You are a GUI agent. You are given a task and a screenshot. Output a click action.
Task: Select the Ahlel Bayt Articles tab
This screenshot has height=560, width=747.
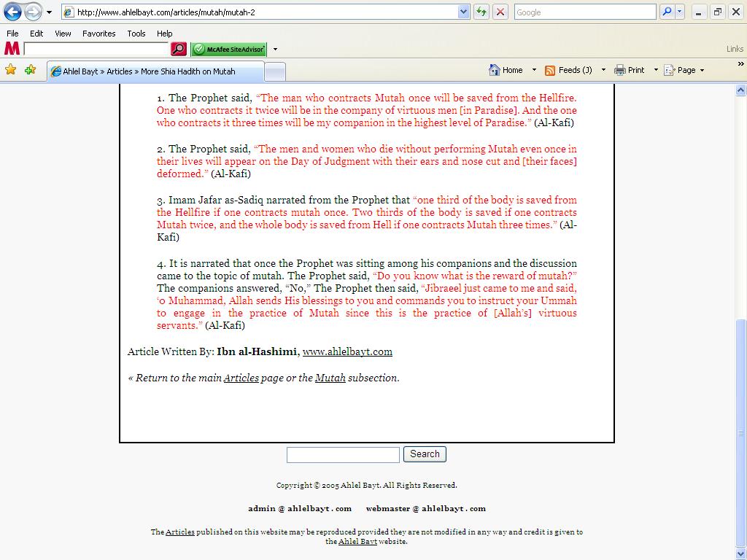click(x=155, y=71)
